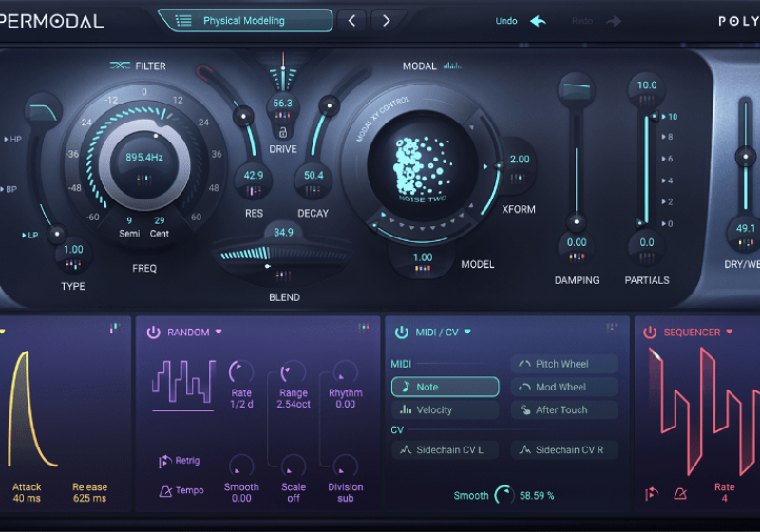Expand the MIDI / CV source dropdown
Viewport: 760px width, 532px height.
tap(468, 332)
